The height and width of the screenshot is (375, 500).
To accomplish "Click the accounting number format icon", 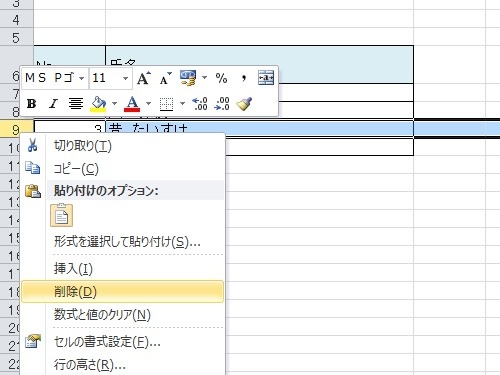I will [x=188, y=78].
